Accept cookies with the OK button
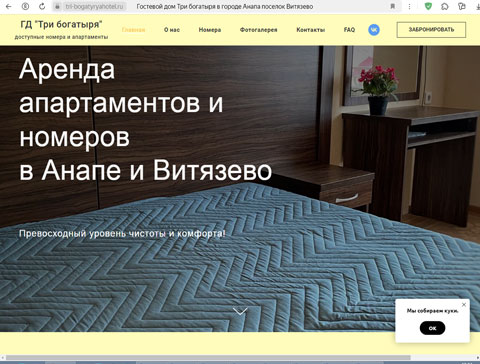 tap(432, 328)
